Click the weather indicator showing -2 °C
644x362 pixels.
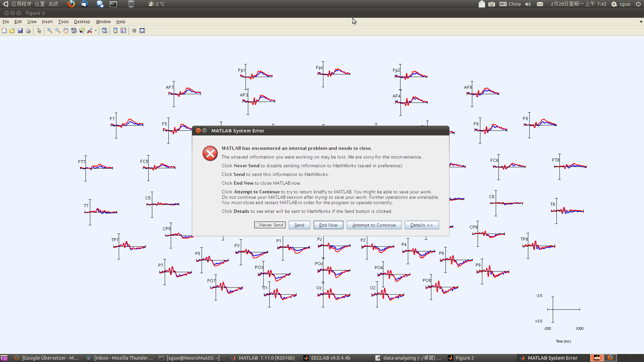tap(156, 4)
